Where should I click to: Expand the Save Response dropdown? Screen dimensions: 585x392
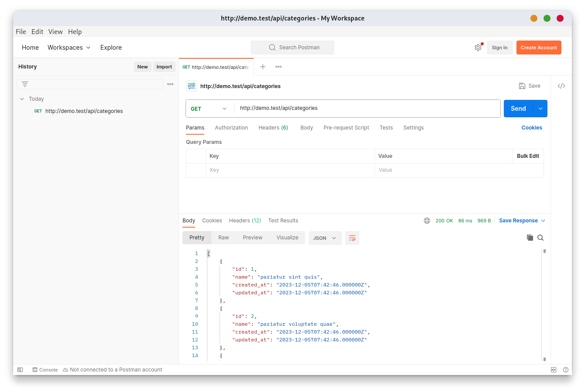click(x=543, y=221)
